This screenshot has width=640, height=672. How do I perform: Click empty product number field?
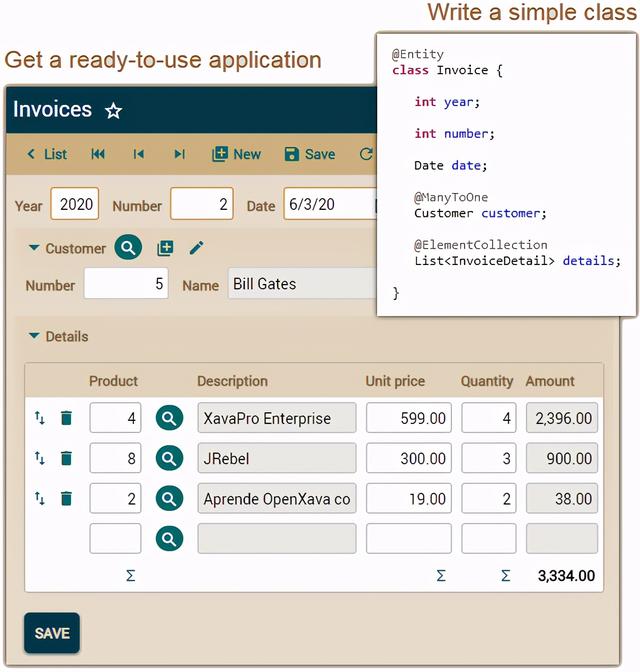[x=115, y=539]
